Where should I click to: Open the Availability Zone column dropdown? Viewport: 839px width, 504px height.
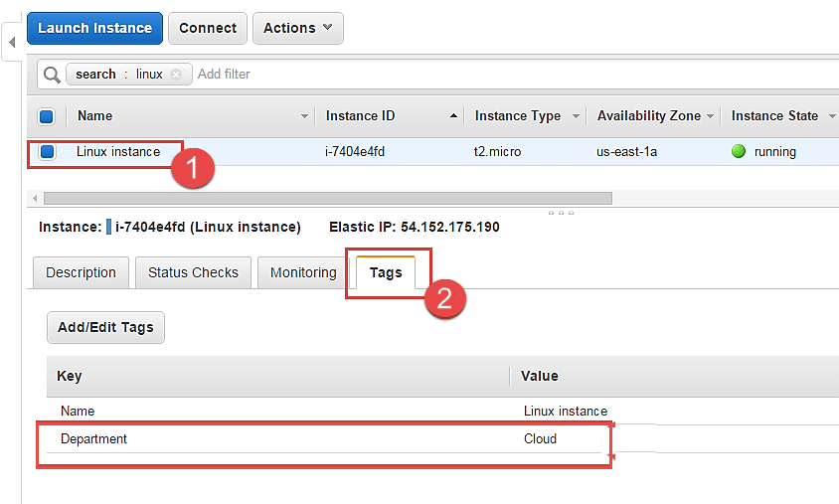click(710, 116)
